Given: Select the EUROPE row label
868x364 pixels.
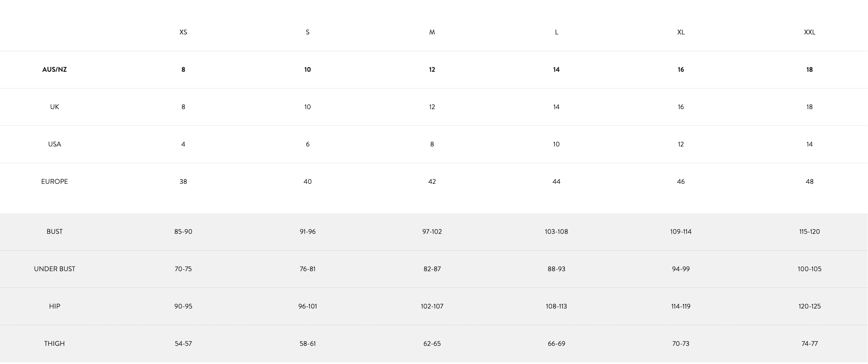Looking at the screenshot, I should coord(54,182).
